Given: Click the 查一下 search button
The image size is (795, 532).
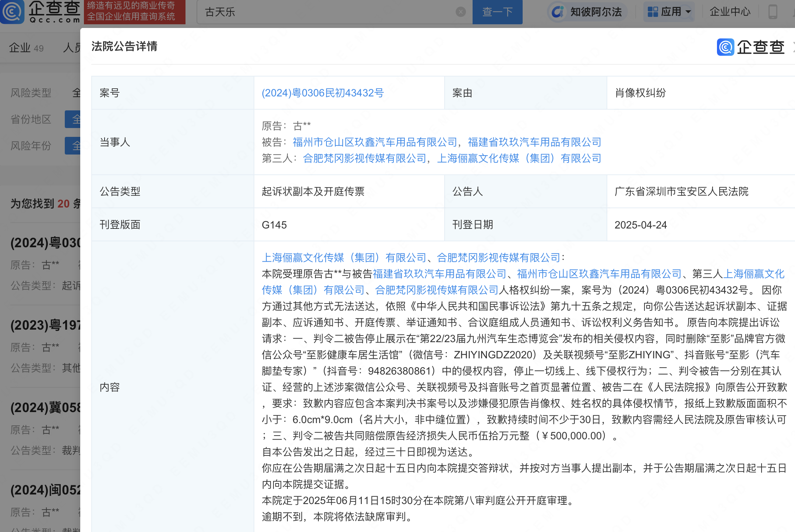Looking at the screenshot, I should pos(497,12).
